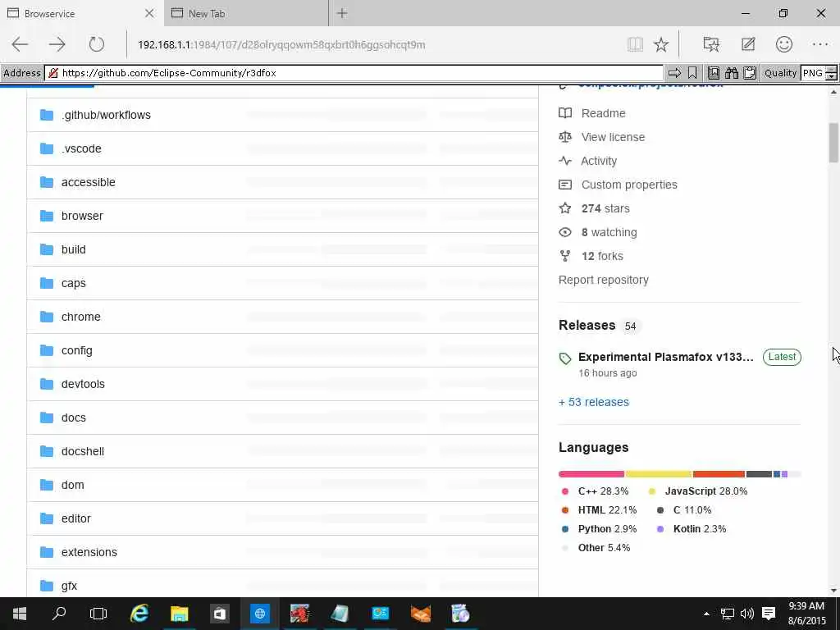Open Task View on taskbar
The width and height of the screenshot is (840, 630).
pyautogui.click(x=98, y=614)
